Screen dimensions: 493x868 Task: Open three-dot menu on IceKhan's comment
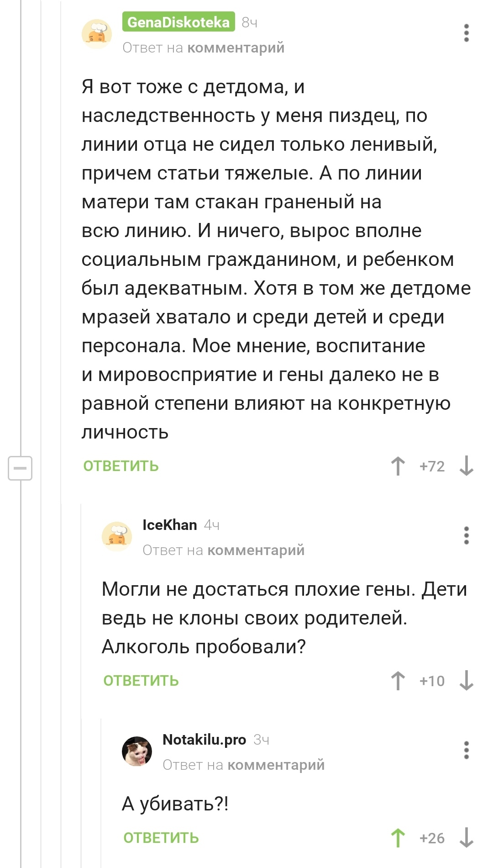(466, 535)
